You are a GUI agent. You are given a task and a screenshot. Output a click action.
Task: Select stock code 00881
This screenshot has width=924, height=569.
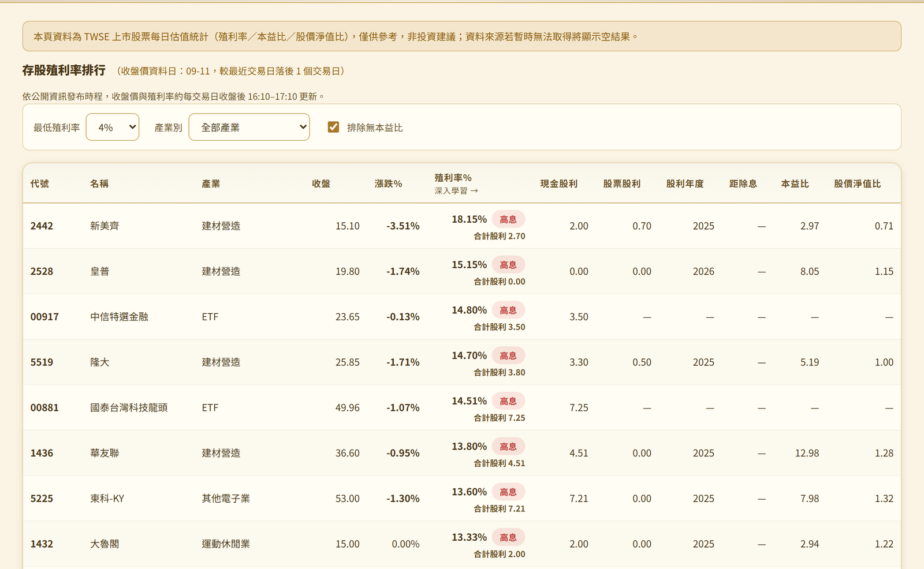click(x=44, y=407)
